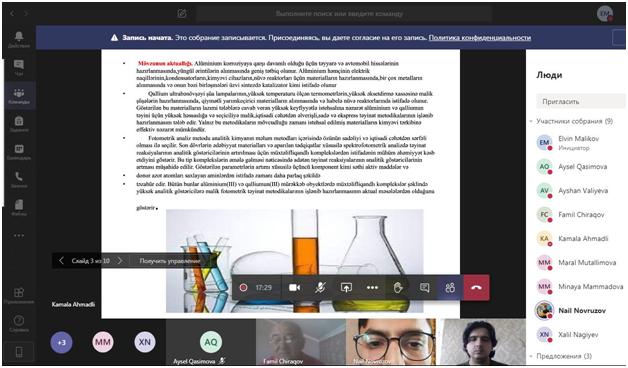This screenshot has height=368, width=628.
Task: Click Получить управление button
Action: [x=170, y=261]
